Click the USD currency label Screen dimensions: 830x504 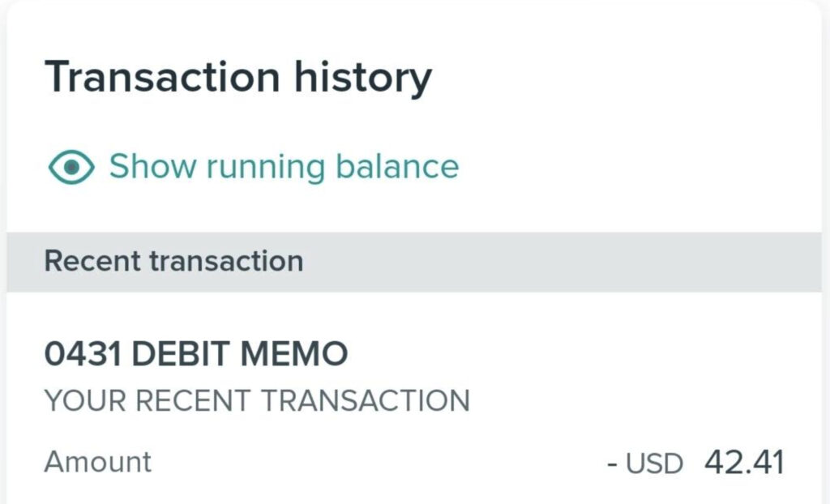coord(653,463)
